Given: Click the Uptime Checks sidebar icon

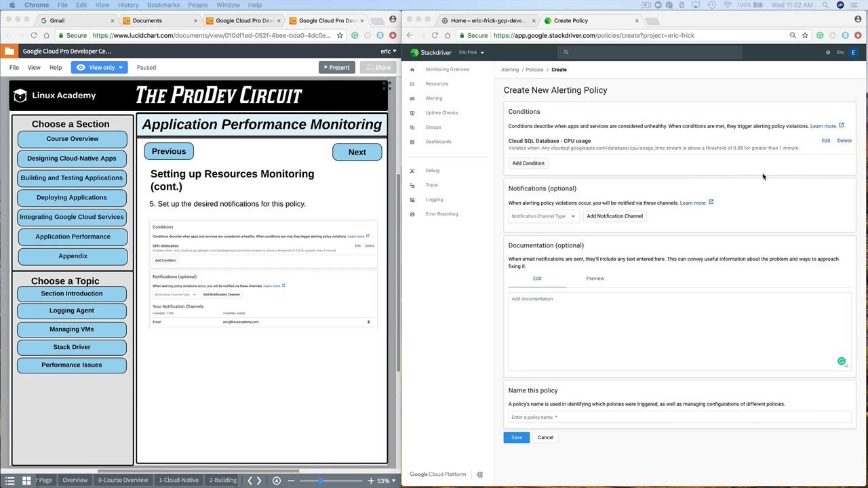Looking at the screenshot, I should pos(412,113).
